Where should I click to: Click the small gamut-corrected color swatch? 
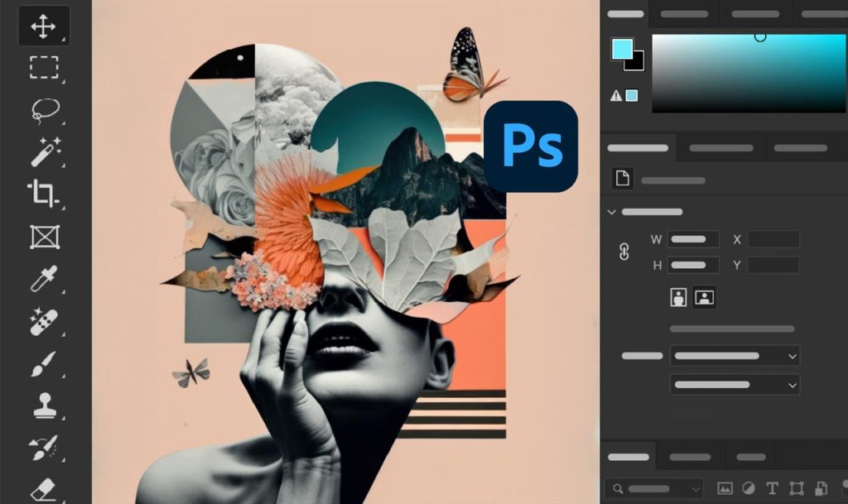click(632, 96)
